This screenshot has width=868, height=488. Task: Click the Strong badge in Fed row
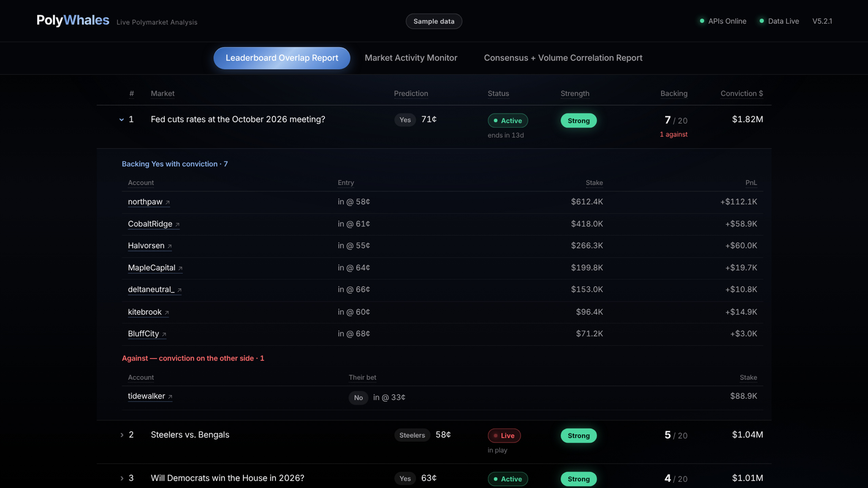pyautogui.click(x=578, y=121)
